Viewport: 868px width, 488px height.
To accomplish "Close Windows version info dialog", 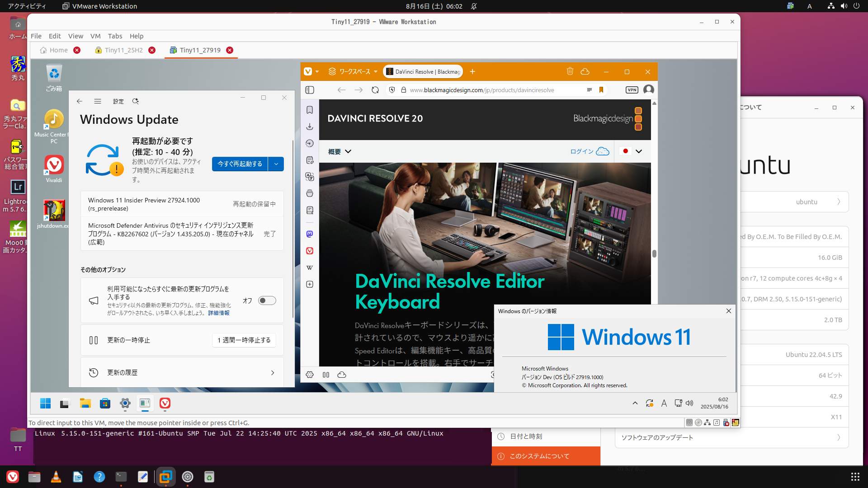I will [729, 311].
